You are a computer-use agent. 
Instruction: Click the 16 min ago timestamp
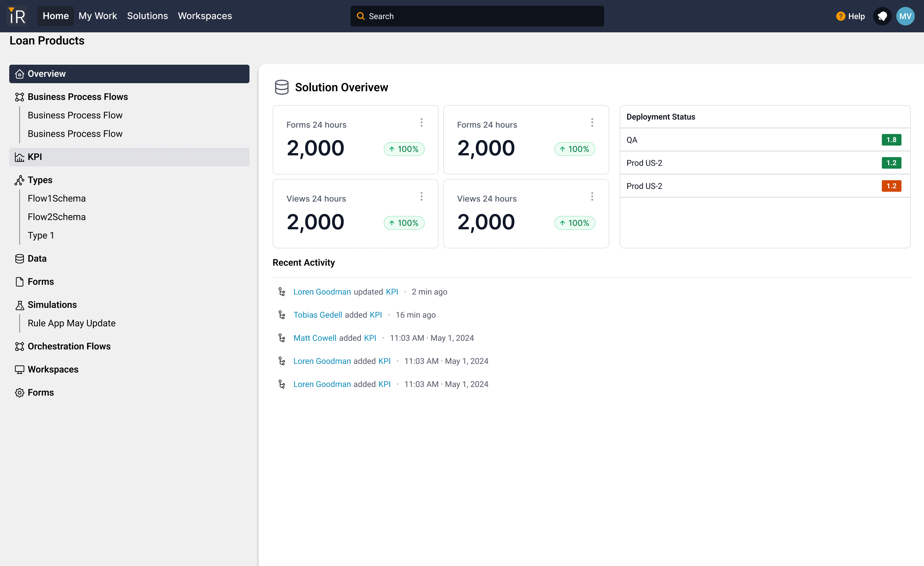(416, 315)
